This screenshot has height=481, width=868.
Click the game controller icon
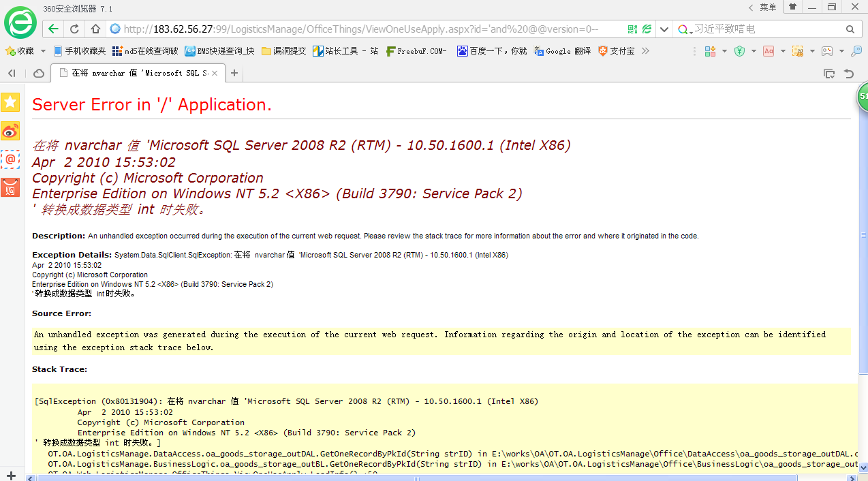tap(827, 51)
